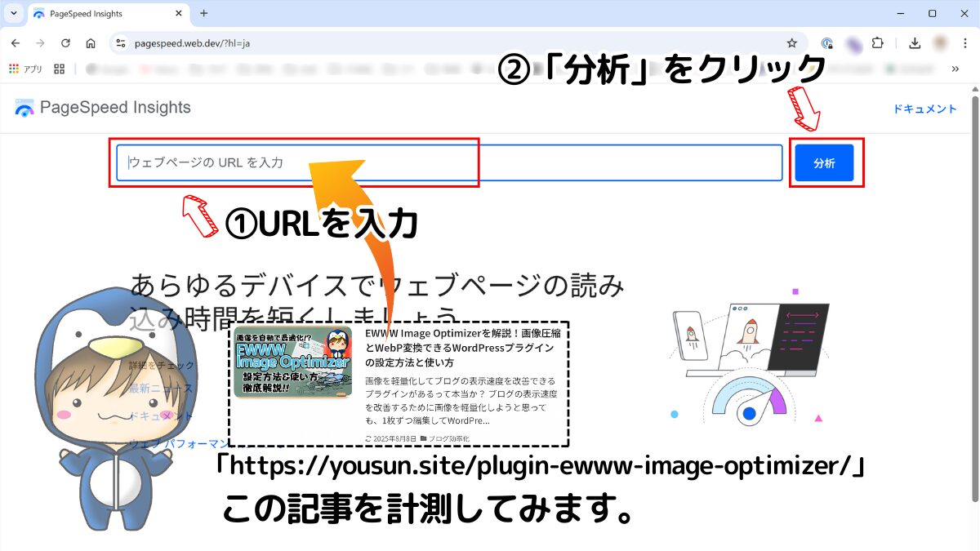
Task: Focus the pagespeed.web.dev address bar
Action: (457, 43)
